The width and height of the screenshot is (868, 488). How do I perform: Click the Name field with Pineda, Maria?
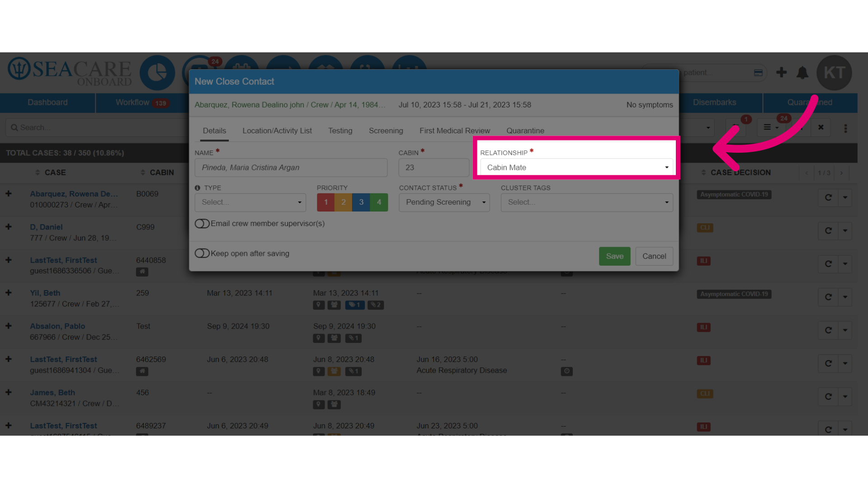(x=291, y=167)
